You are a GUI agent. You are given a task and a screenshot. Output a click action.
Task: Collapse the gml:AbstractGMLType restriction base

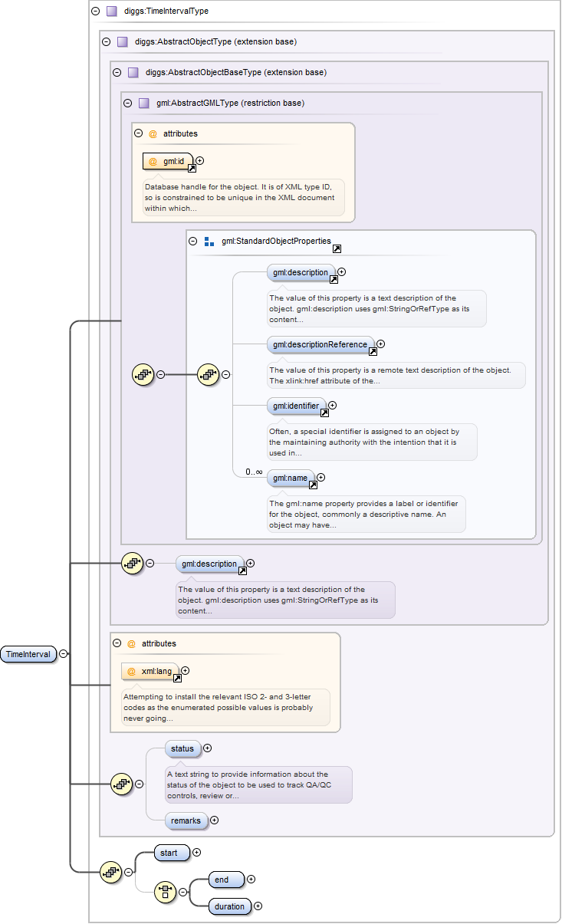coord(127,103)
